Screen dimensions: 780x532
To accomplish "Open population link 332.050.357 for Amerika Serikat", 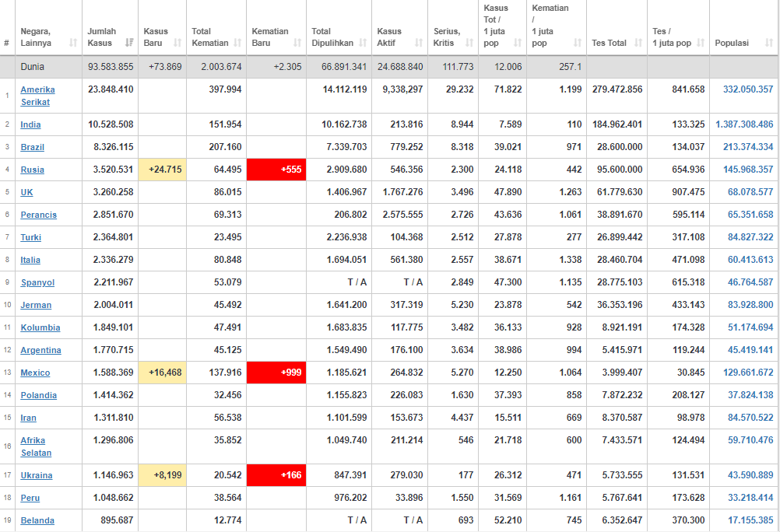I will coord(748,89).
